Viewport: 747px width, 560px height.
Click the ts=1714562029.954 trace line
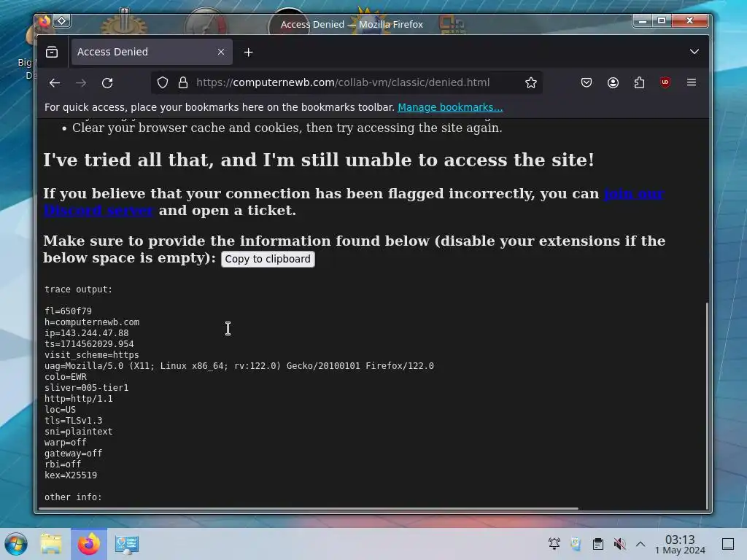(89, 344)
